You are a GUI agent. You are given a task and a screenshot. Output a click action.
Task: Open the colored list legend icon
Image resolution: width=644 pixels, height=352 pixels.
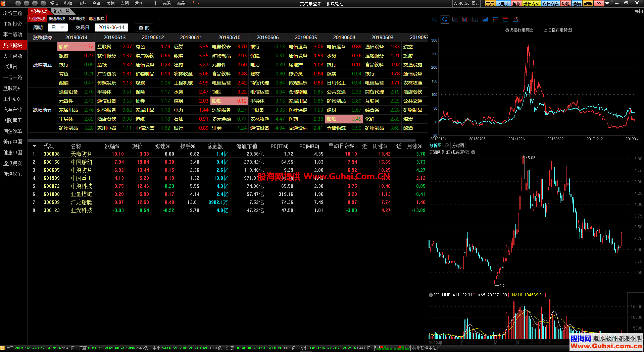pyautogui.click(x=495, y=19)
